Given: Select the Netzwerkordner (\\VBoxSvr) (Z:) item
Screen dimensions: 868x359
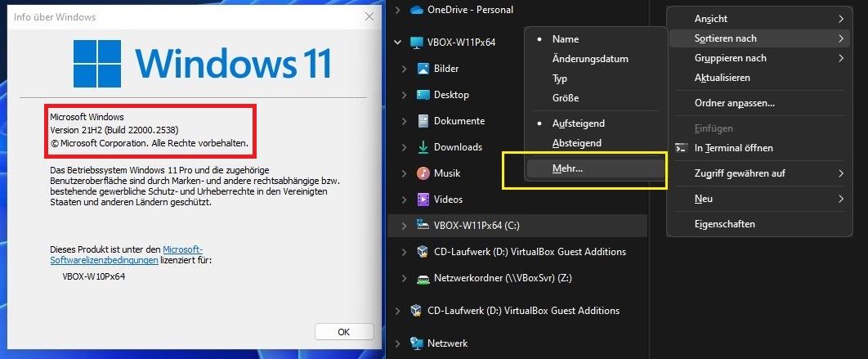Looking at the screenshot, I should pyautogui.click(x=517, y=278).
